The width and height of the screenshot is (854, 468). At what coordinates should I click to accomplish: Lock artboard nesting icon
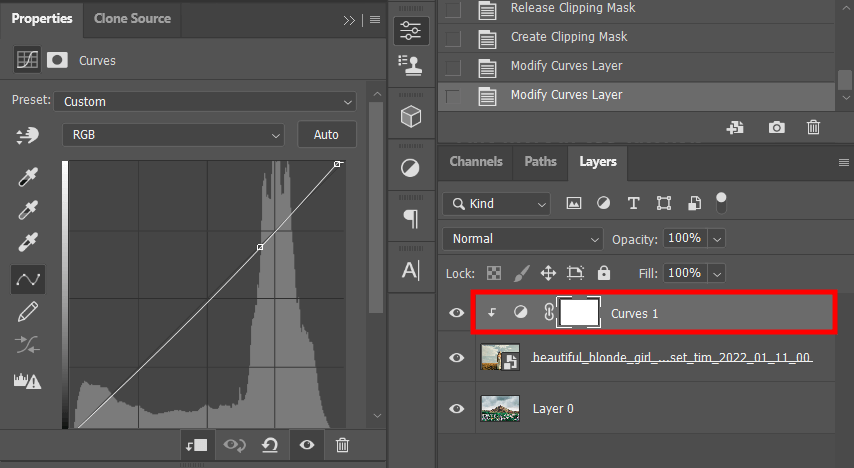(575, 273)
